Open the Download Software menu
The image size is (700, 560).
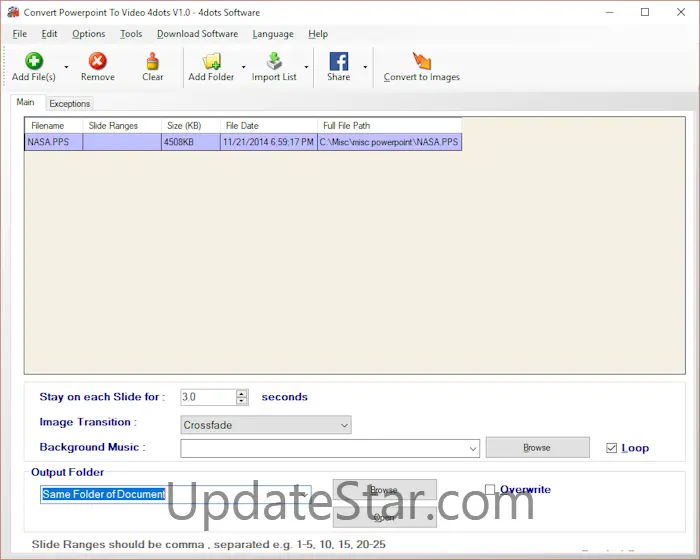(x=197, y=34)
